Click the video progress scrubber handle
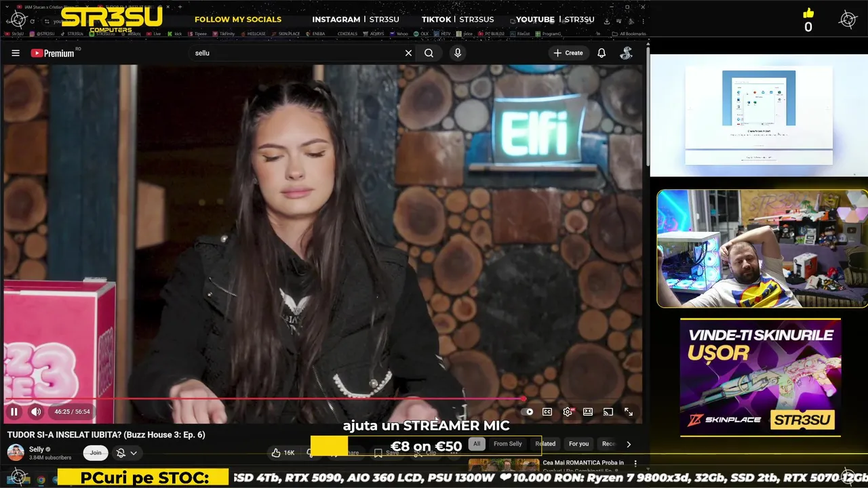868x488 pixels. [x=524, y=399]
